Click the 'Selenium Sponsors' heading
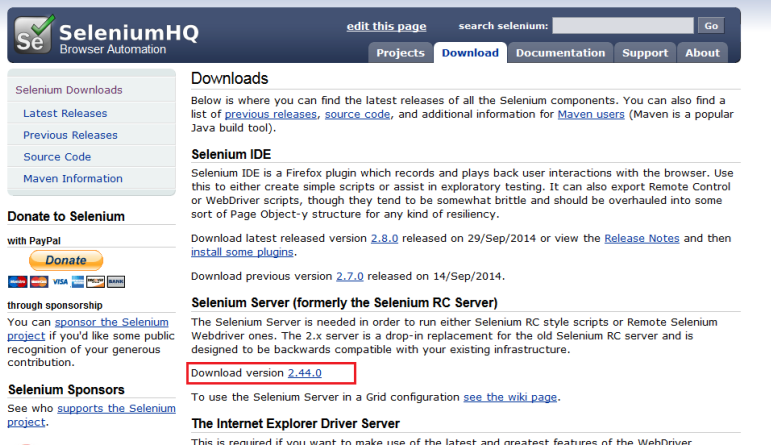 coord(66,389)
